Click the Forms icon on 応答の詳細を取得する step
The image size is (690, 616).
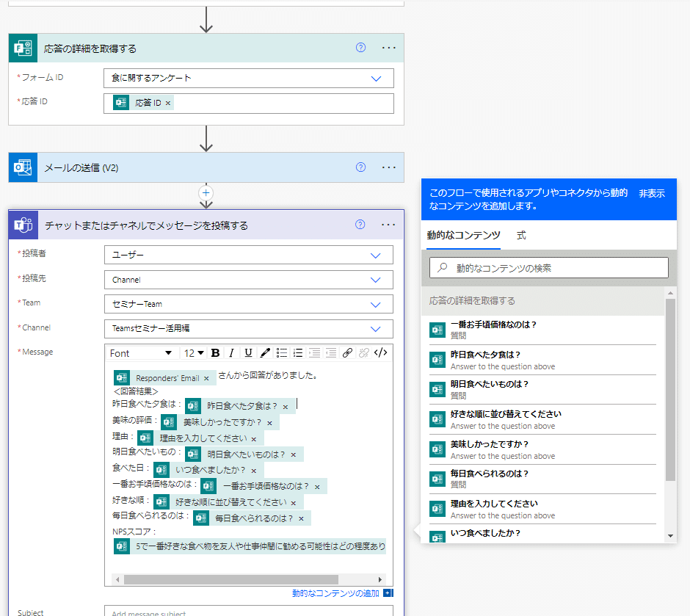click(23, 48)
